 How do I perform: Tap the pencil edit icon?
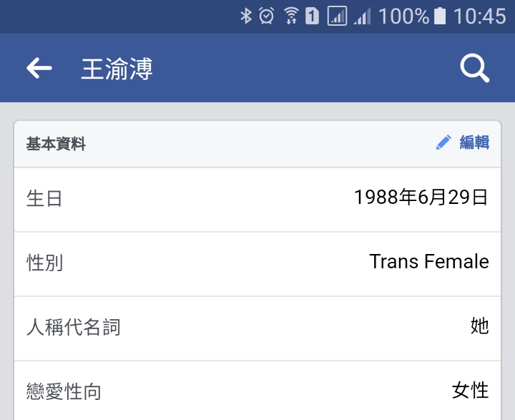(x=443, y=142)
